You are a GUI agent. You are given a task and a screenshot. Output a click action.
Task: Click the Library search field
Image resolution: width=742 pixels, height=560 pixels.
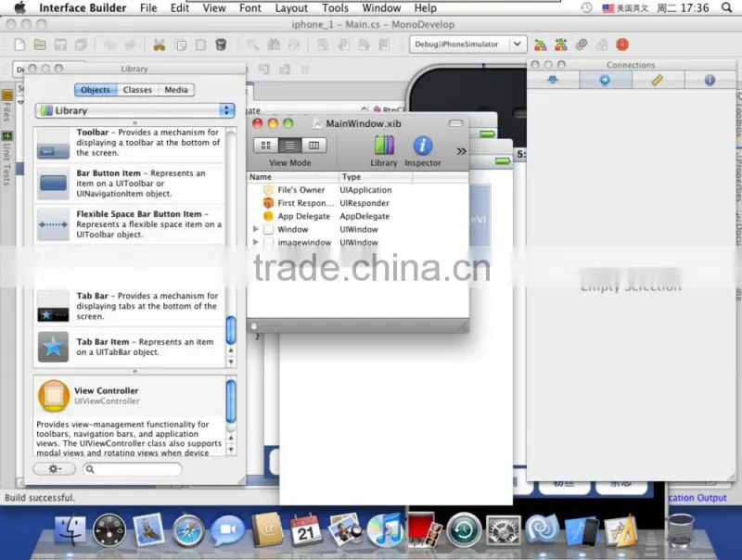pos(133,469)
